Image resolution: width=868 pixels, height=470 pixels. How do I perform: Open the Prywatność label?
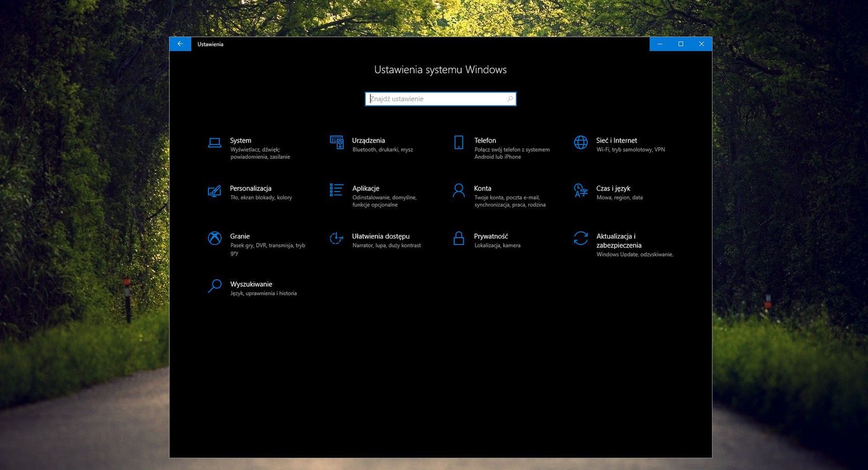click(x=491, y=237)
